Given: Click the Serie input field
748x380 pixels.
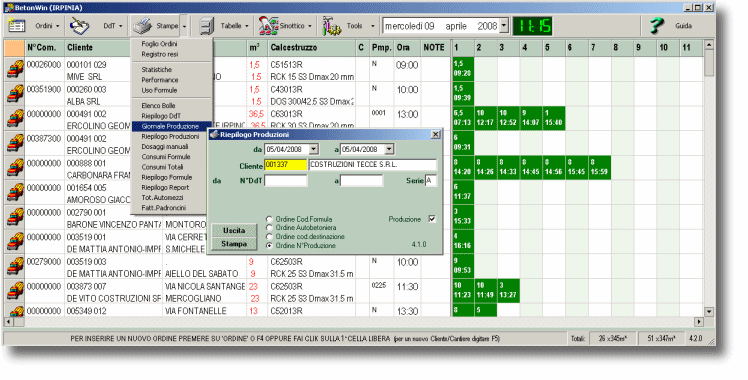Looking at the screenshot, I should tap(431, 181).
